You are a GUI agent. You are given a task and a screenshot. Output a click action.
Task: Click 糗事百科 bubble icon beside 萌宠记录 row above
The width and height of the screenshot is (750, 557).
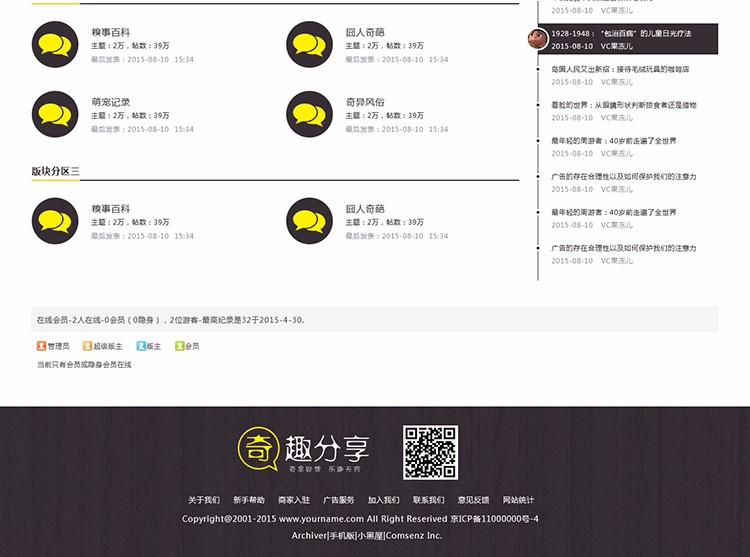pyautogui.click(x=55, y=44)
